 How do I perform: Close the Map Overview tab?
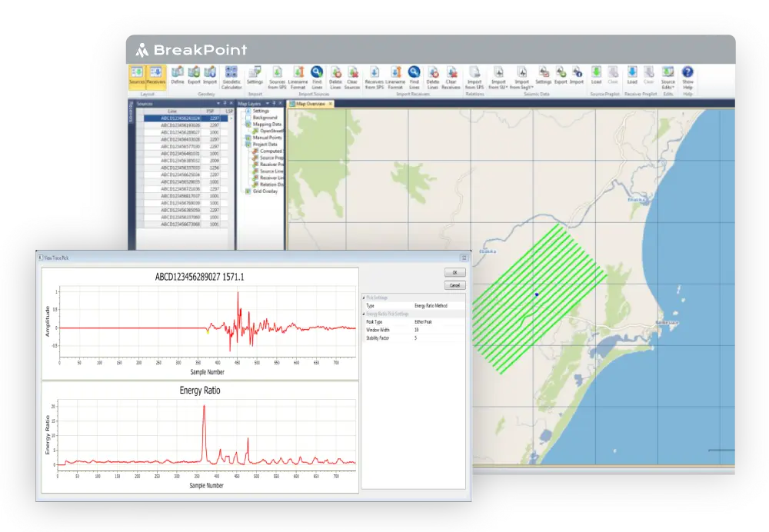coord(331,104)
